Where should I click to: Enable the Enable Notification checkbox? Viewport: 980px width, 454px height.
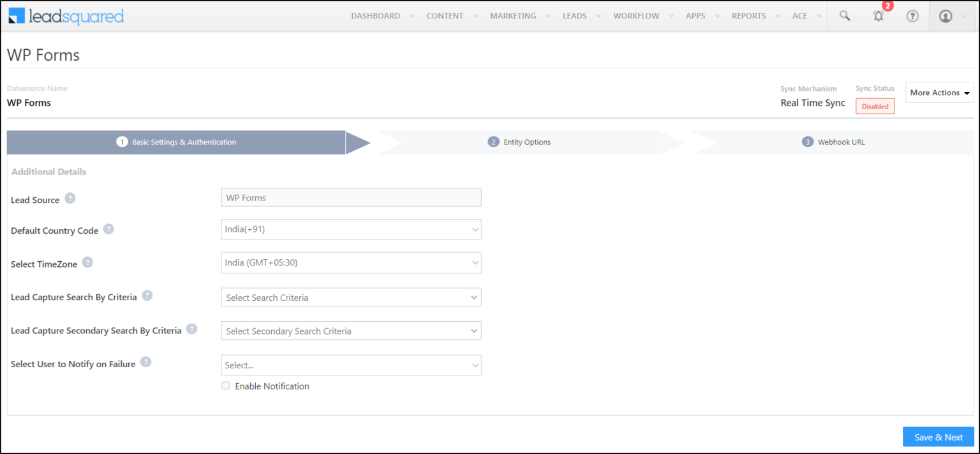click(225, 386)
